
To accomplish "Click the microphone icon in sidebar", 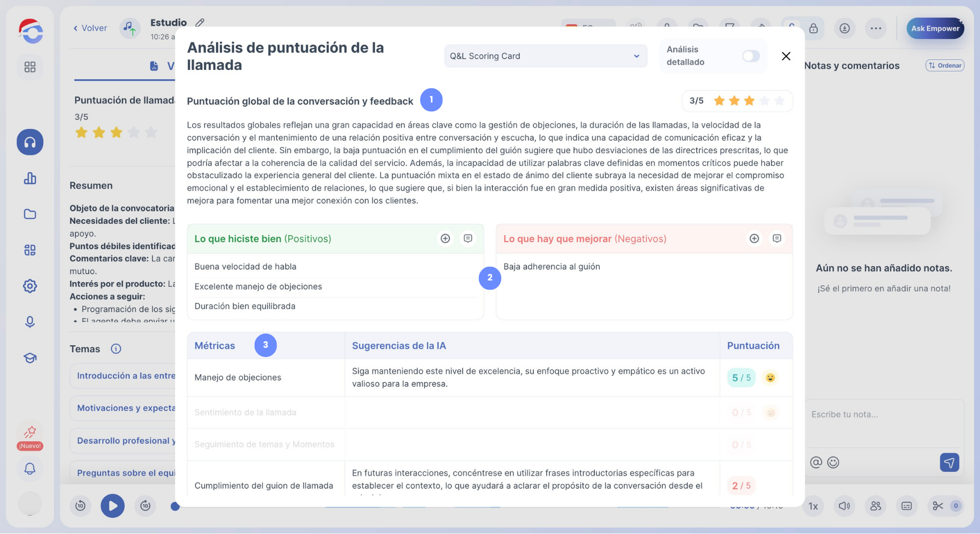I will (30, 322).
